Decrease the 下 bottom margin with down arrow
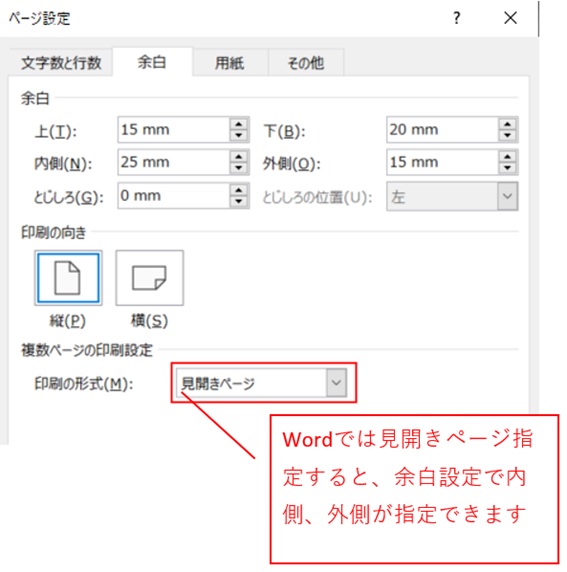This screenshot has height=572, width=567. tap(508, 136)
